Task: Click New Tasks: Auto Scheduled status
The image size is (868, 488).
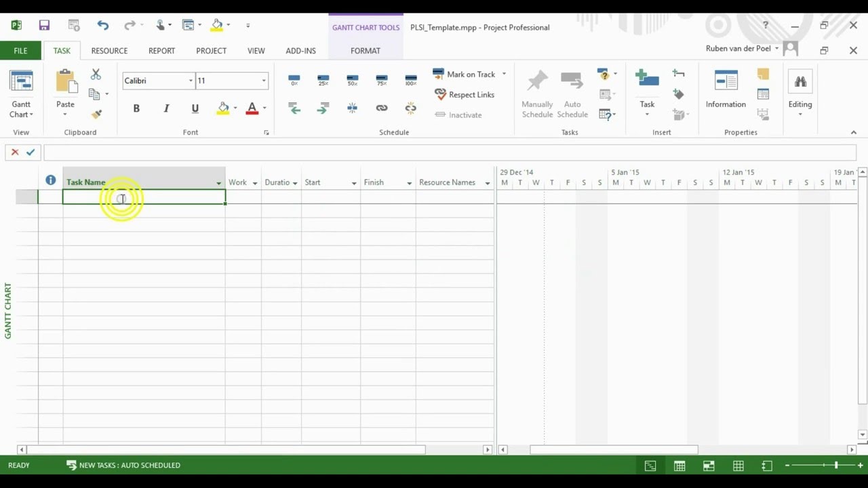Action: (123, 466)
